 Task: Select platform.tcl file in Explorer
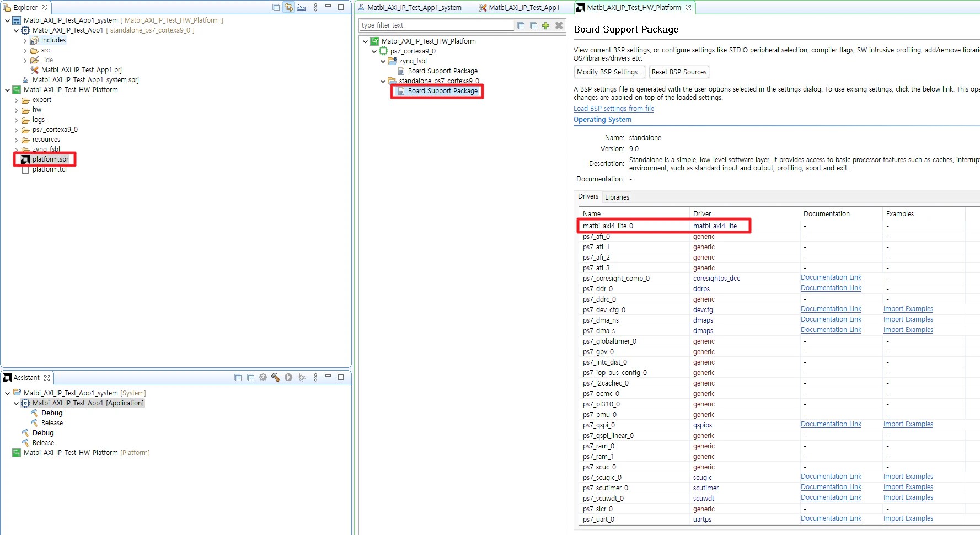pos(49,169)
